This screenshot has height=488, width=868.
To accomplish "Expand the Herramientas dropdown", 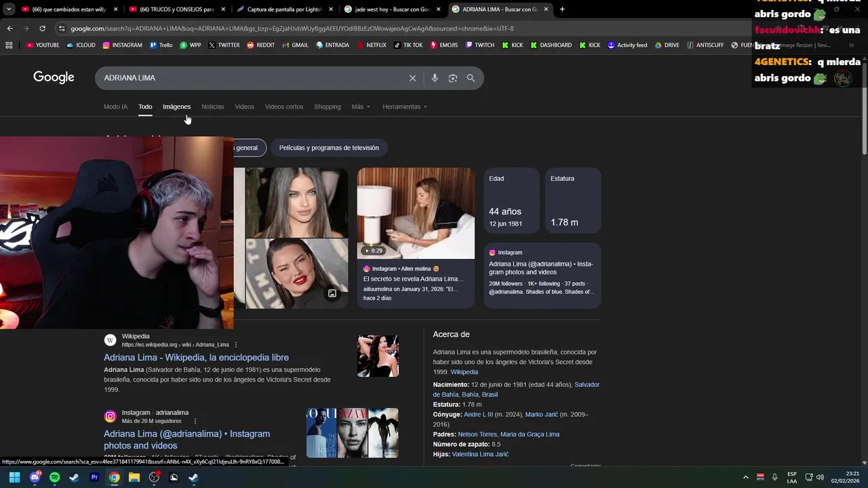I will click(405, 106).
